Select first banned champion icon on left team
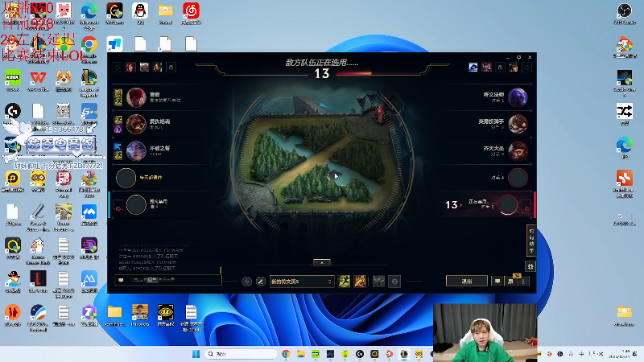 tap(130, 68)
